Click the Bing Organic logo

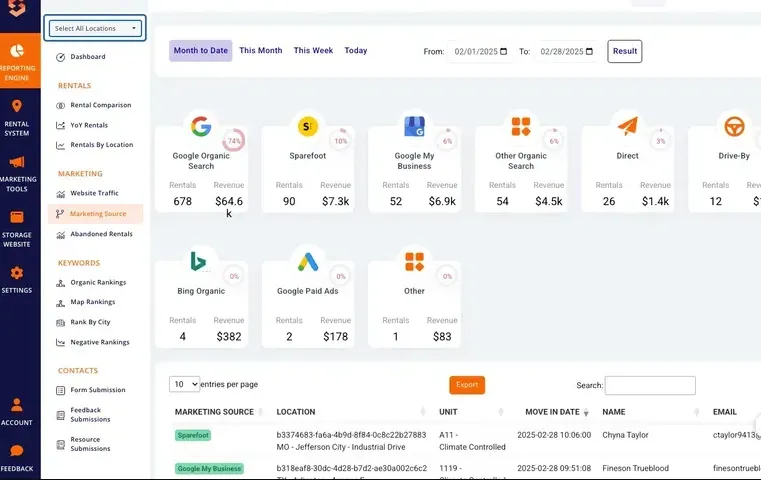click(199, 262)
